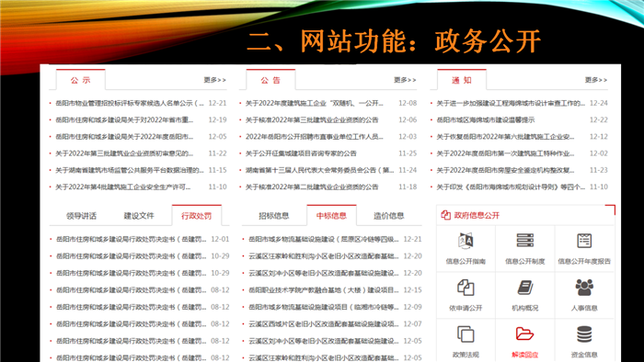Open 岳阳市城区海绵城市建设温馨提示 notice
This screenshot has height=362, width=644.
(486, 120)
